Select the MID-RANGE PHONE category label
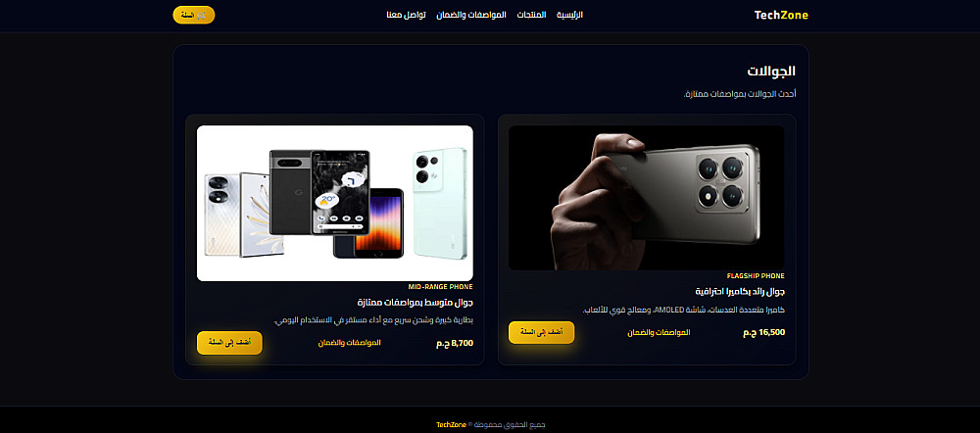The width and height of the screenshot is (980, 433). click(441, 286)
